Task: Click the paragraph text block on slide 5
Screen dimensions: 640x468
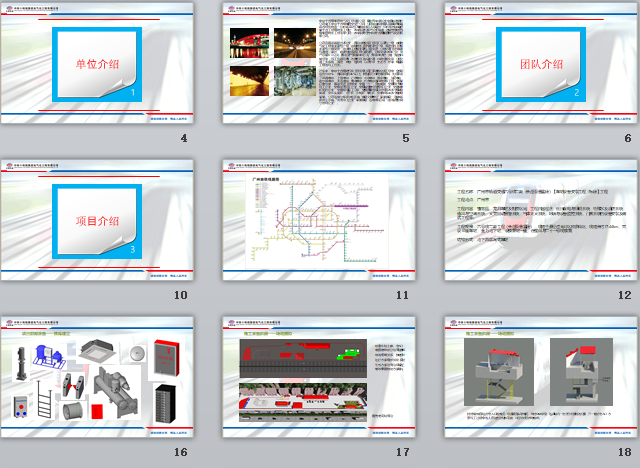Action: 361,60
